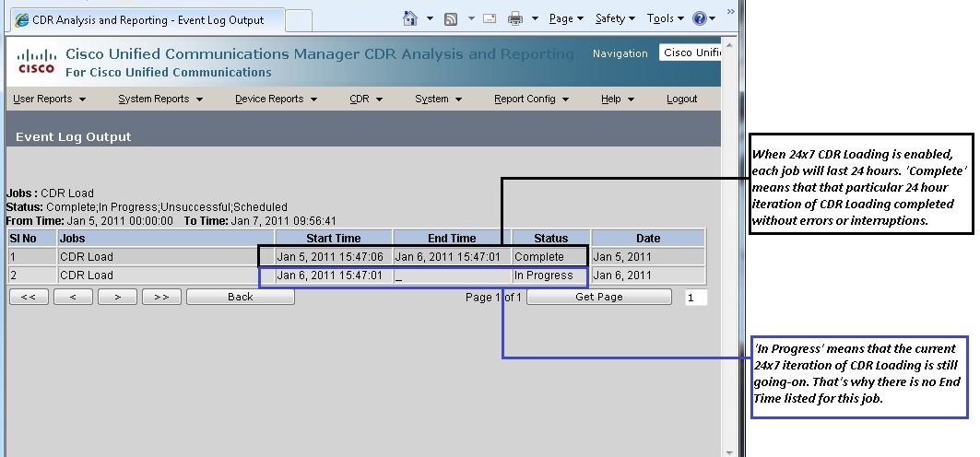Select CDR Load job in row 2
Viewport: 980px width, 457px height.
point(87,275)
